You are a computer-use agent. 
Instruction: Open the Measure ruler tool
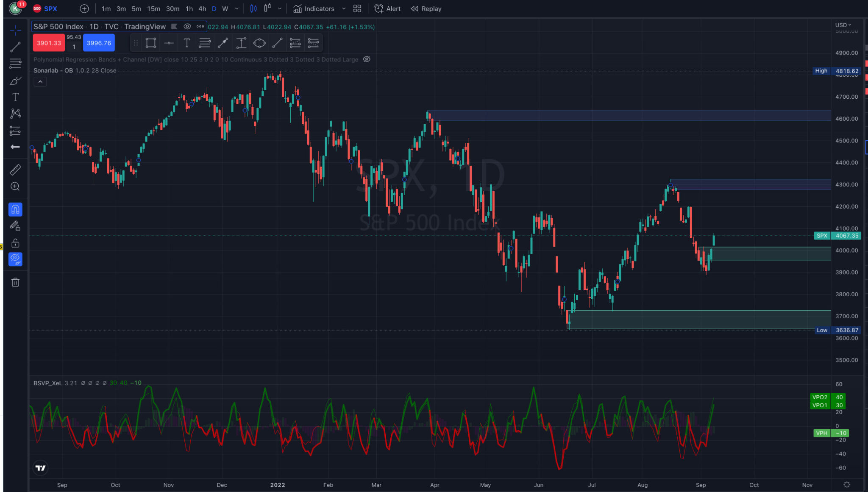pyautogui.click(x=15, y=170)
